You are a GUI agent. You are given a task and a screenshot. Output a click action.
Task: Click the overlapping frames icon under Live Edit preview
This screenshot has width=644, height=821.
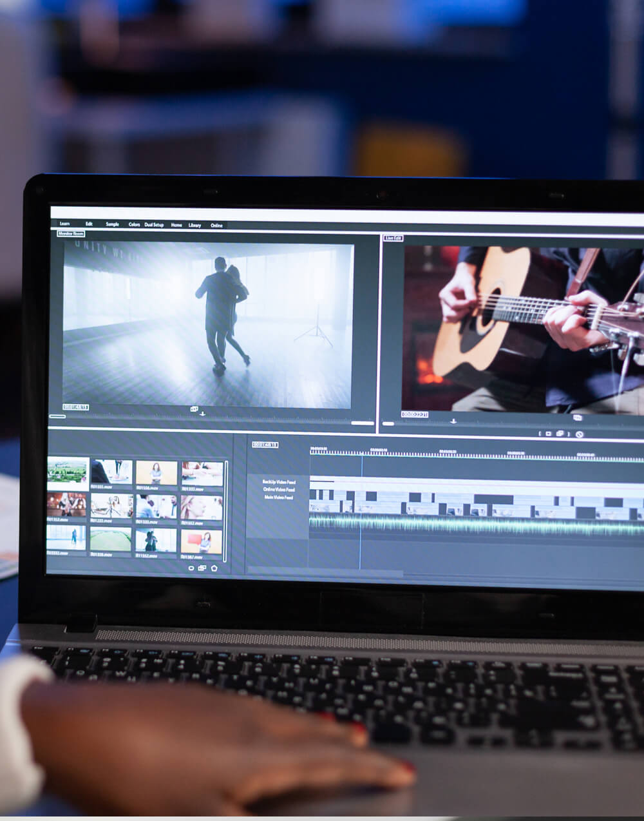pyautogui.click(x=577, y=418)
